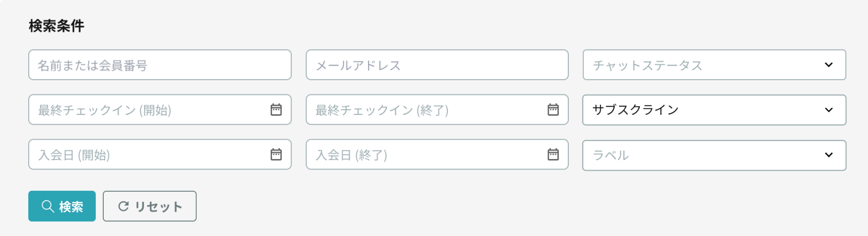Select the 最終チェックイン (開始) date field
Screen dimensions: 868x236
click(146, 110)
